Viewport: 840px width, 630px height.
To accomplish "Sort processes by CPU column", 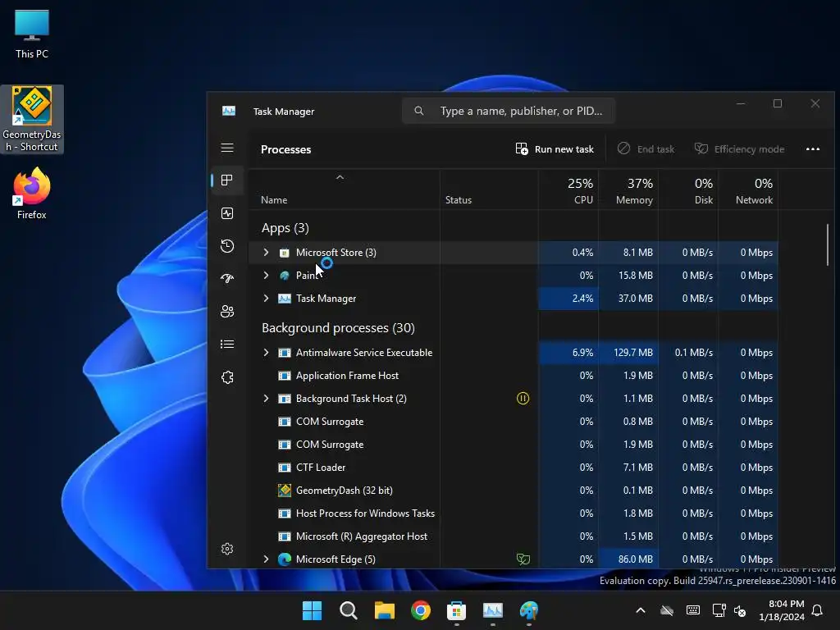I will 569,190.
